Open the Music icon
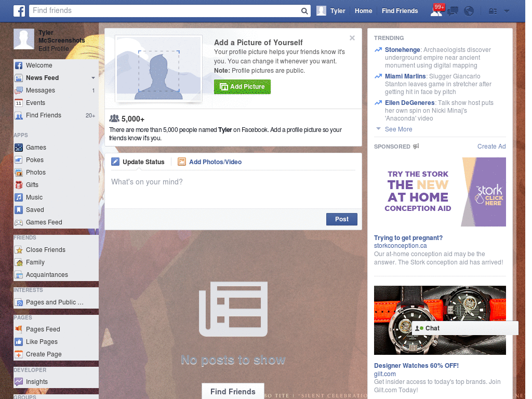The image size is (532, 399). click(19, 197)
